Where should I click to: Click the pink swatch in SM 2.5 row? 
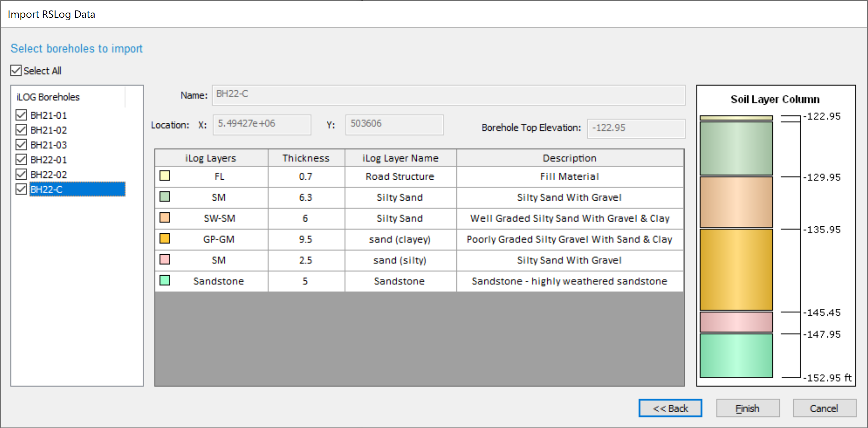coord(165,259)
